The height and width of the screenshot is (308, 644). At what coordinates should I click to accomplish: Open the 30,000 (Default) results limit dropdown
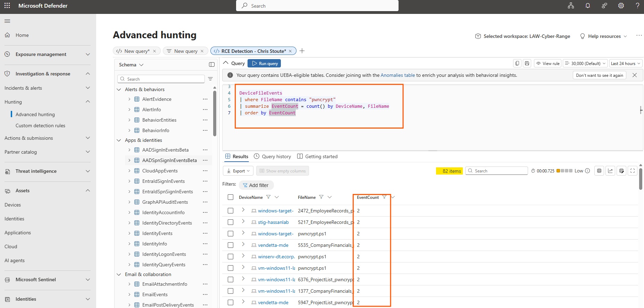[x=586, y=63]
